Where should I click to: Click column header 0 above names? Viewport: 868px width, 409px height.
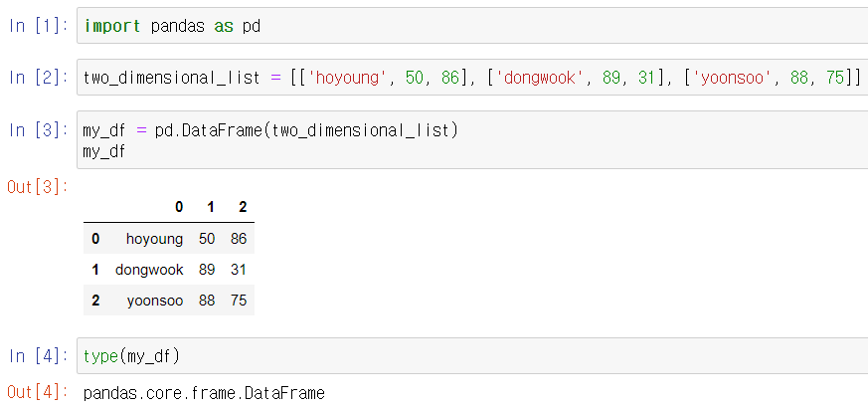(x=179, y=207)
